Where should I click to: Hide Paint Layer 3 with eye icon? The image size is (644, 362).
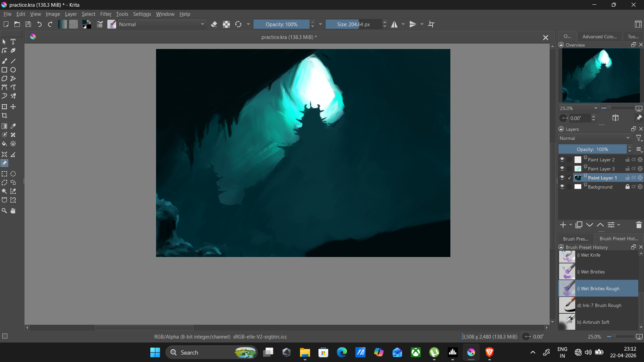point(562,169)
